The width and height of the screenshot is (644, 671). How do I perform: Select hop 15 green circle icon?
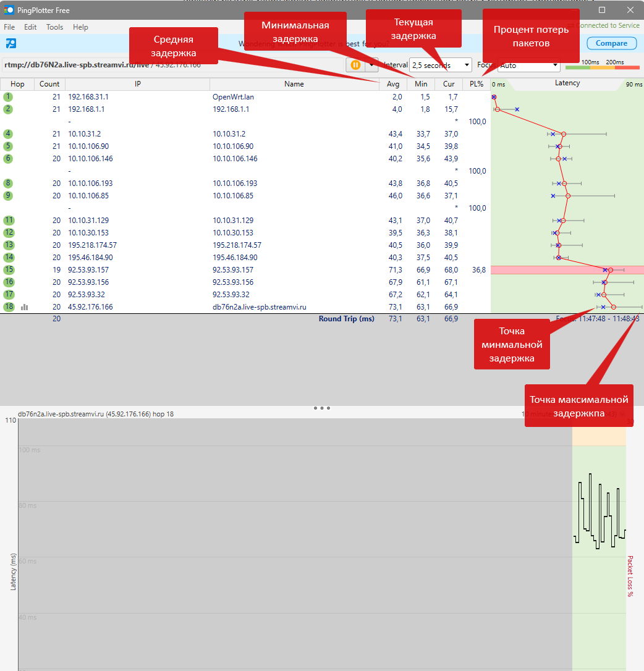point(9,269)
